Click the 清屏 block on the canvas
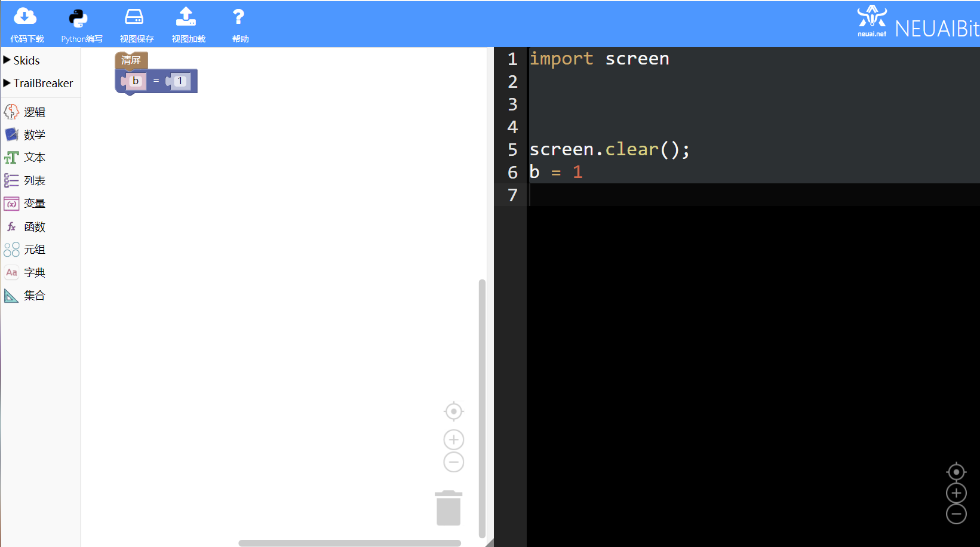Viewport: 980px width, 547px height. [131, 60]
